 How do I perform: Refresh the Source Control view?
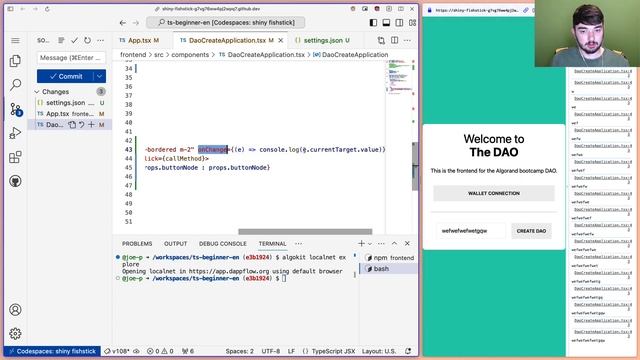click(87, 40)
